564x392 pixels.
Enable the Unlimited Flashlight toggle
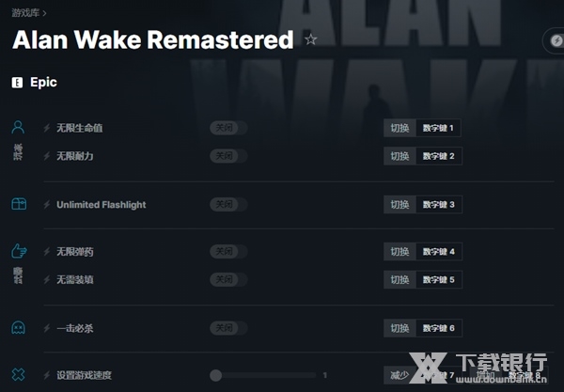point(228,204)
